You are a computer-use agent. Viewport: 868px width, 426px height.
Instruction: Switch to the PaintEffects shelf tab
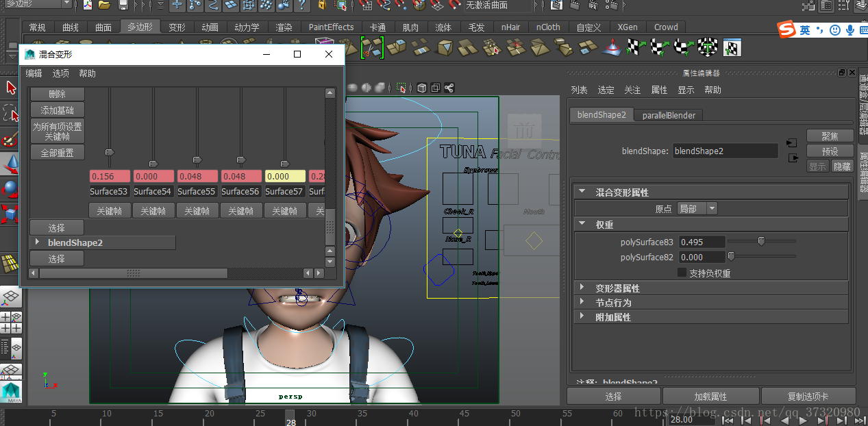pos(331,27)
